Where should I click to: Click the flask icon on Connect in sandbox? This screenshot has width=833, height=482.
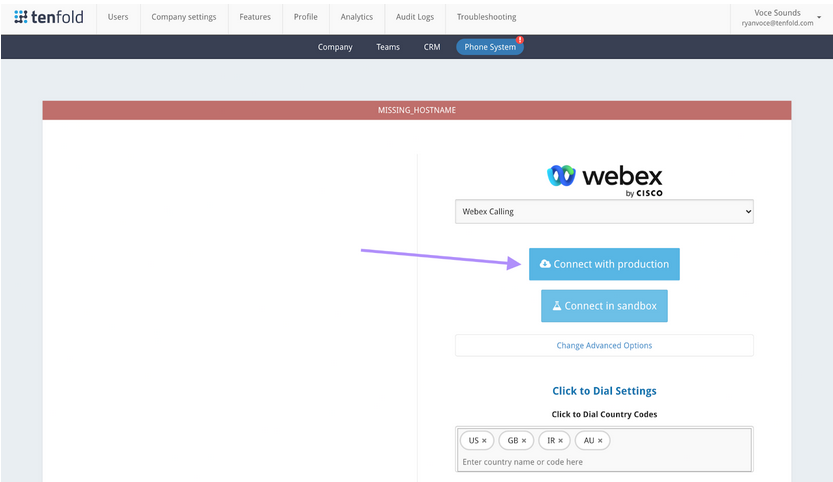[x=557, y=306]
